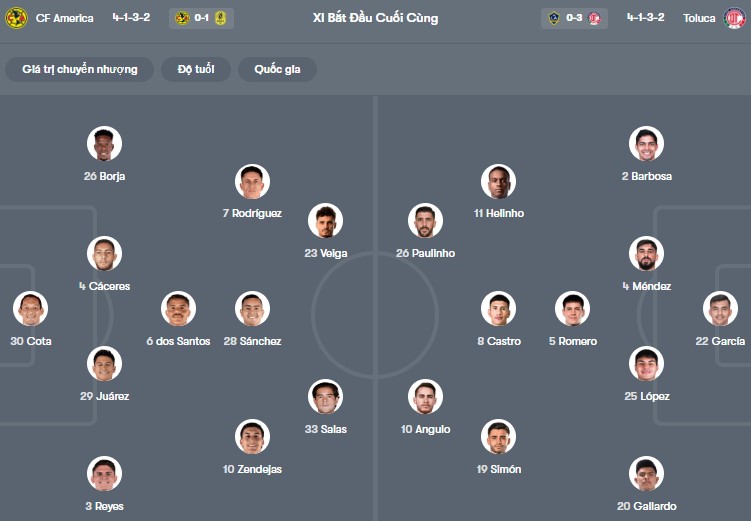Select Zendejas player avatar
The image size is (751, 521).
coord(252,437)
